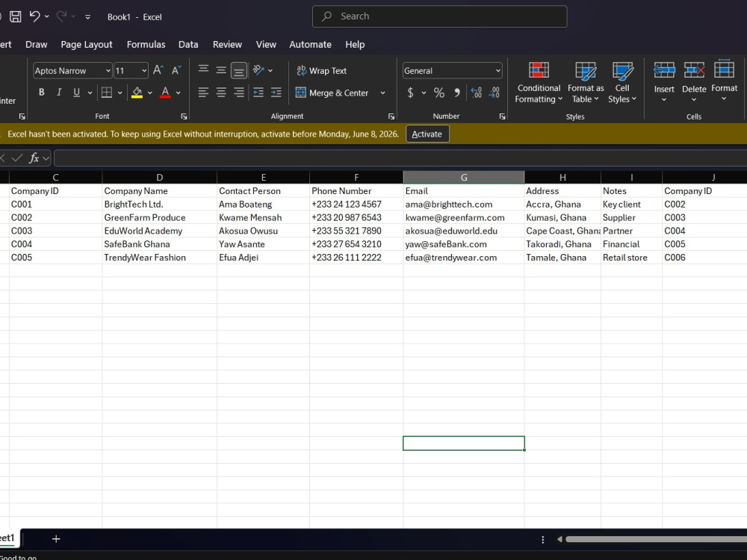
Task: Save the workbook with the disk icon
Action: coord(15,16)
